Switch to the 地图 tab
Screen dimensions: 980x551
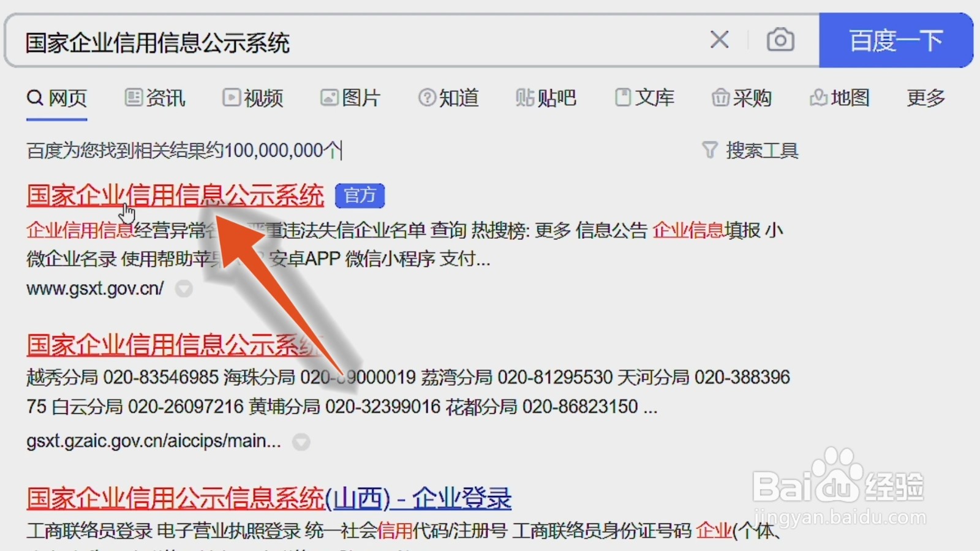(x=840, y=98)
